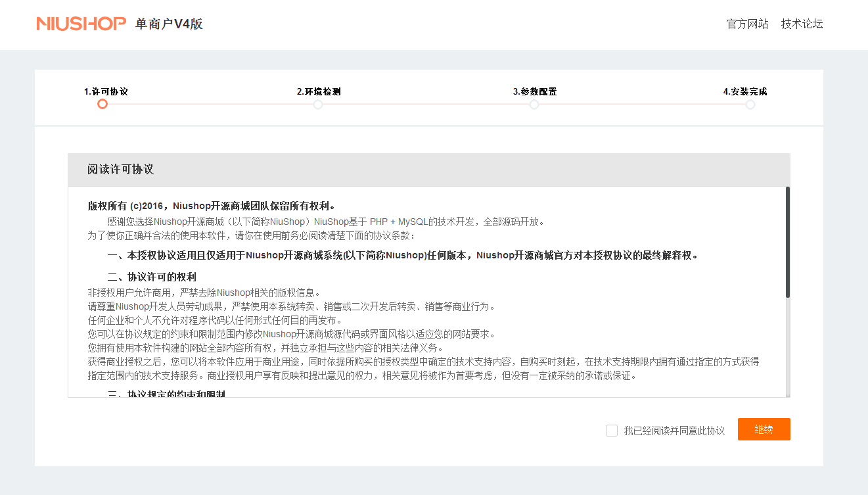The image size is (868, 495).
Task: Click the heading 一、本授权协议适用且仅适用于Niushop
Action: 403,255
